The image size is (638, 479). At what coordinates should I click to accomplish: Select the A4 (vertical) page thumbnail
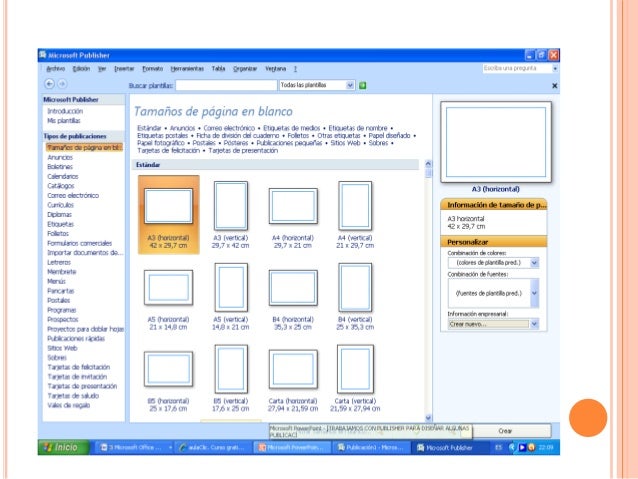pos(355,206)
